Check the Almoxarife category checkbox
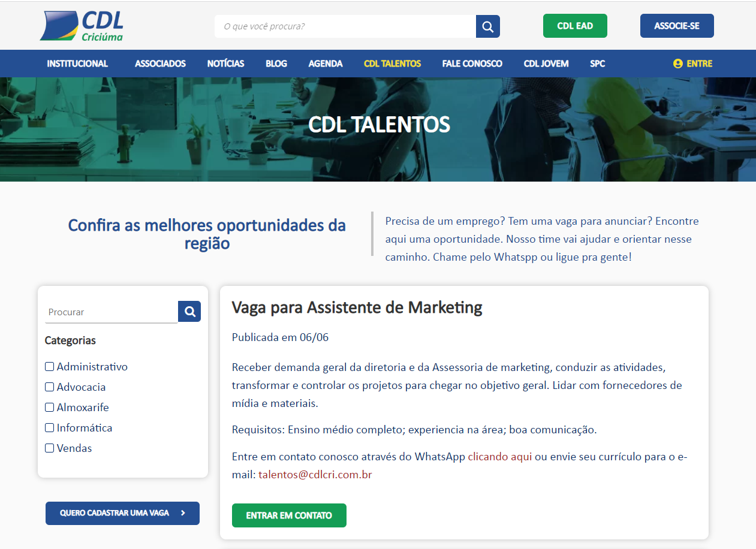 pyautogui.click(x=49, y=407)
